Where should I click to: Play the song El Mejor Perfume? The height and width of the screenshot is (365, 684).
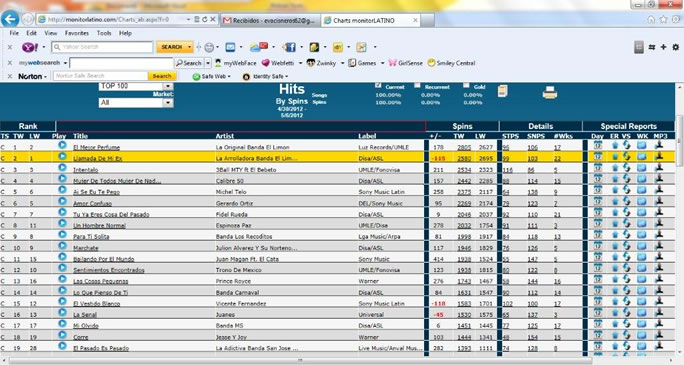[62, 145]
